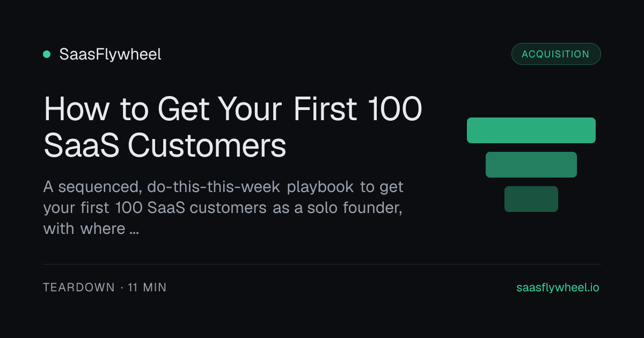The image size is (644, 338).
Task: Click the horizontal divider above the footer
Action: [322, 264]
